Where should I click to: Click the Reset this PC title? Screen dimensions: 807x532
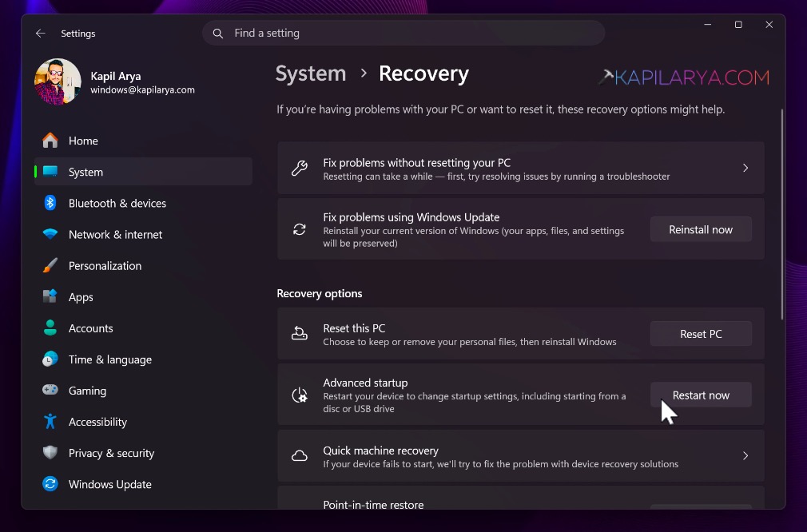tap(354, 328)
